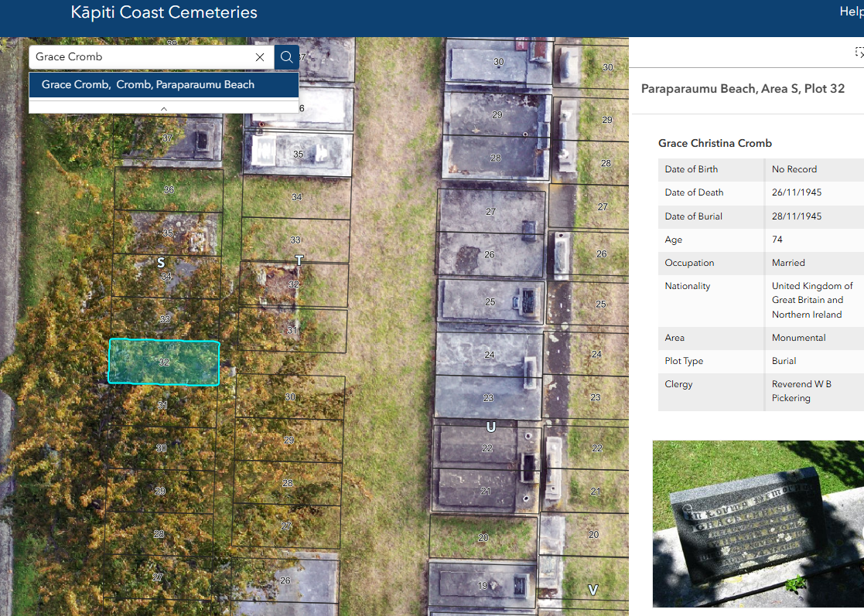The image size is (864, 616).
Task: Collapse the search suggestions list
Action: pos(163,108)
